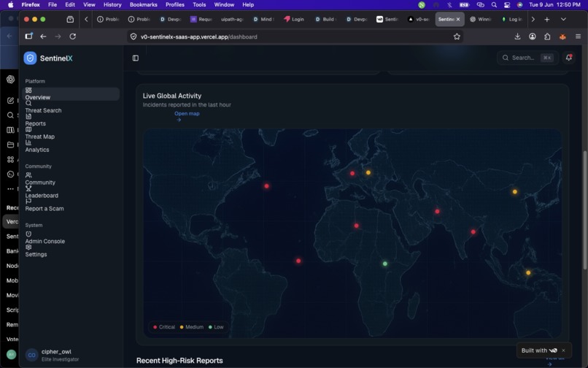Click the Low legend entry
This screenshot has height=368, width=588.
coord(216,327)
